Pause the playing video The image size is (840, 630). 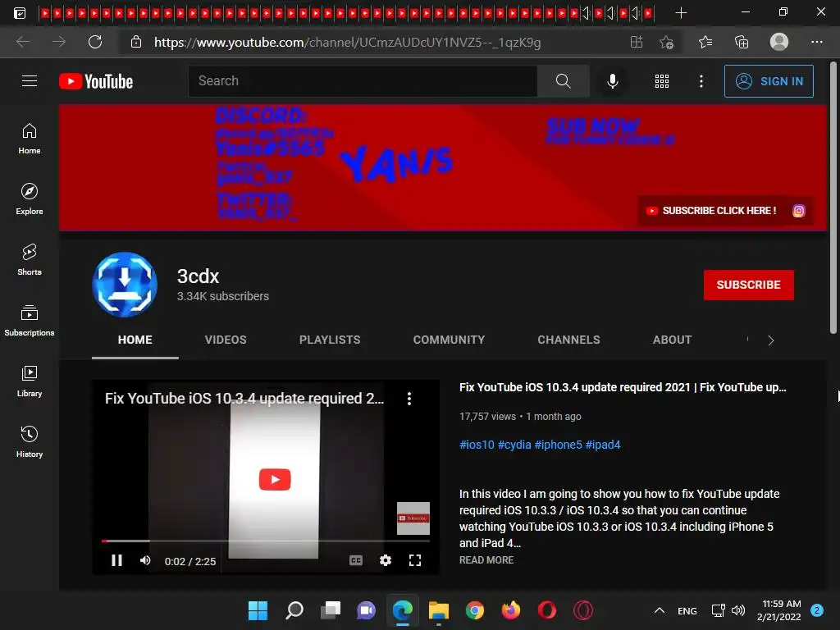click(116, 560)
